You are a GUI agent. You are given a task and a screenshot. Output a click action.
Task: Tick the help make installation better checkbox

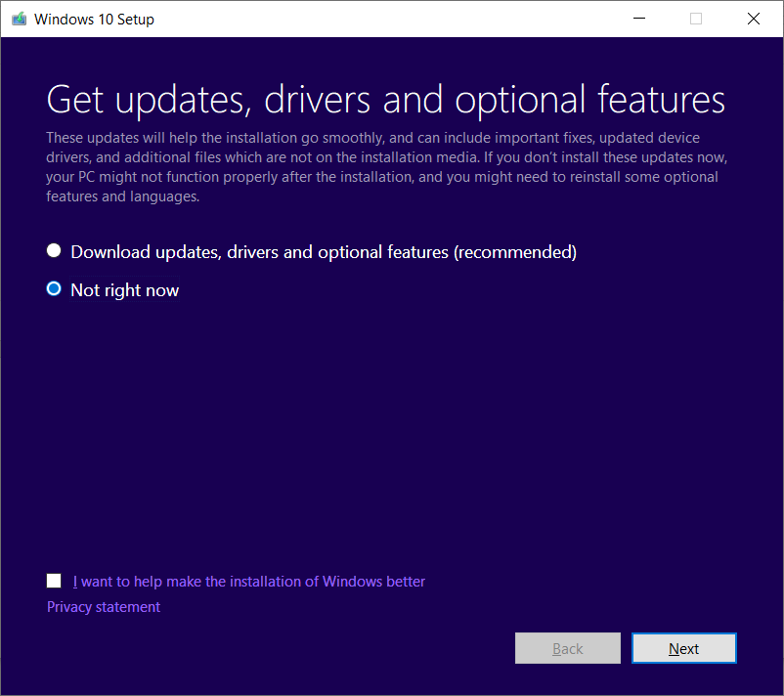point(54,581)
